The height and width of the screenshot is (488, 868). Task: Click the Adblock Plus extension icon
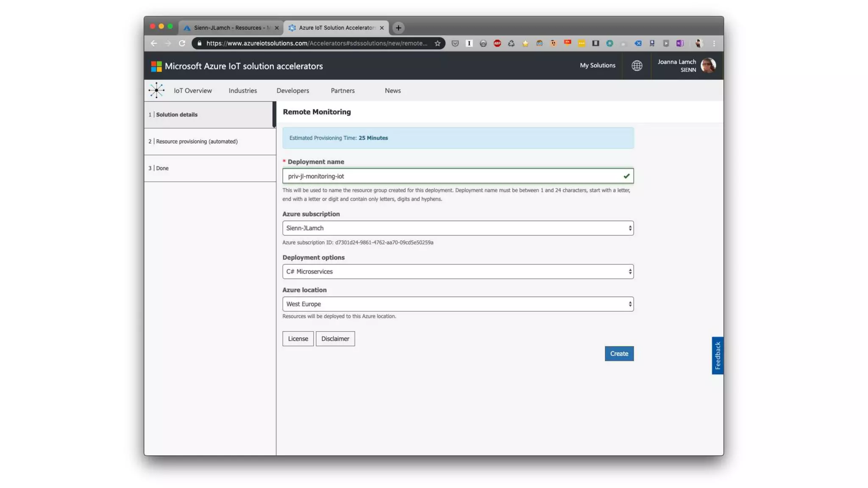coord(497,43)
